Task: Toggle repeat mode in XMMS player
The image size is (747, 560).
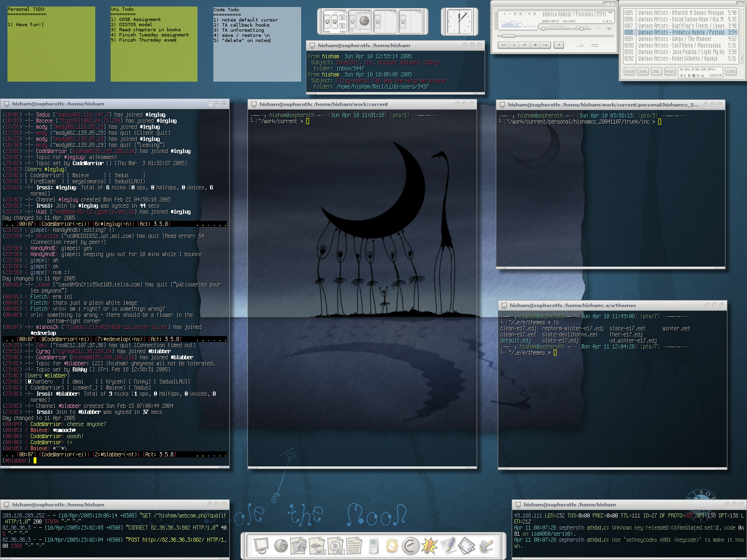Action: pyautogui.click(x=595, y=45)
